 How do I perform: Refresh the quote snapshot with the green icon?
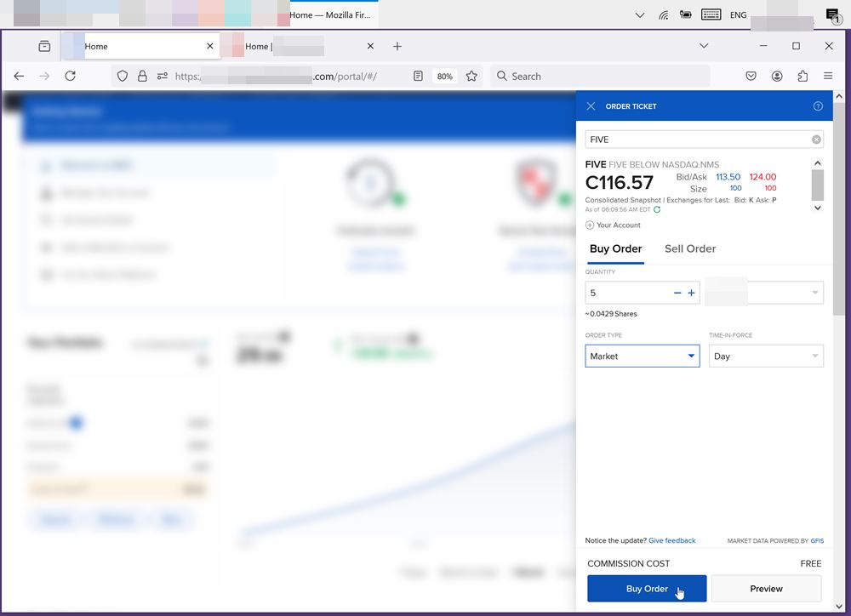coord(657,209)
